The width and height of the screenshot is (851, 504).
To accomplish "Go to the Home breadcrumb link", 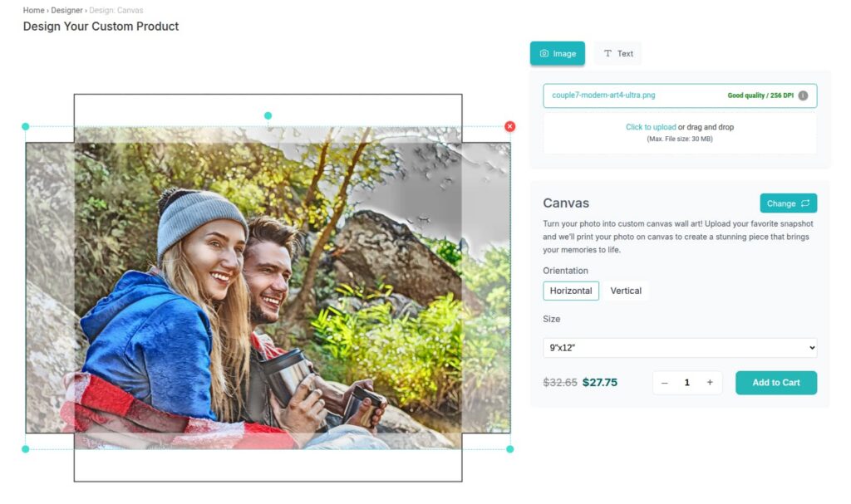I will pos(33,10).
